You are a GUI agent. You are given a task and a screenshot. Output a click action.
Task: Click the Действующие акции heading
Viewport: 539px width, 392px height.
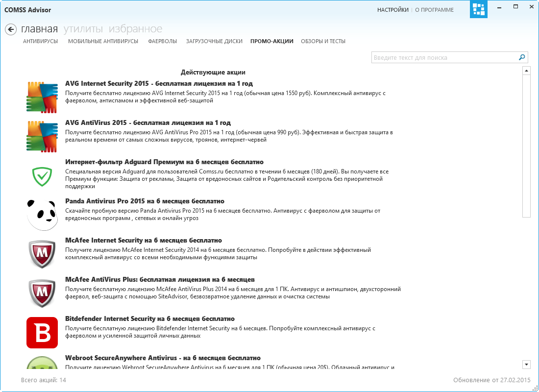click(213, 72)
